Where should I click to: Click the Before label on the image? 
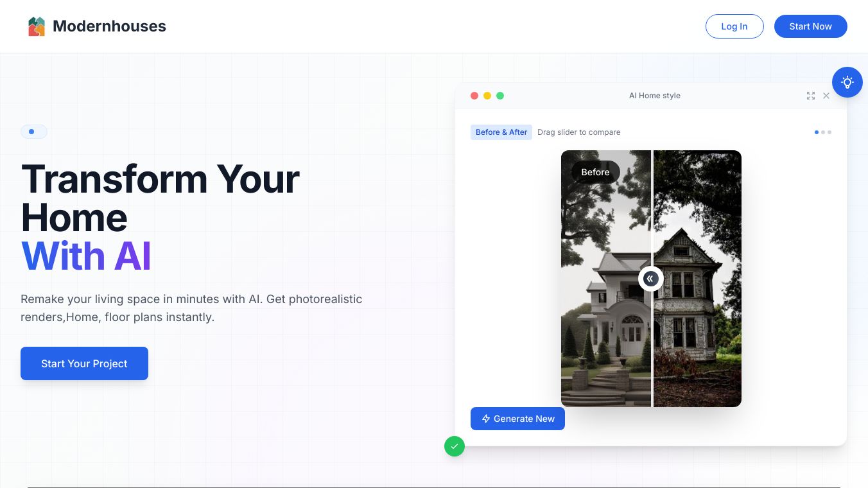coord(595,172)
